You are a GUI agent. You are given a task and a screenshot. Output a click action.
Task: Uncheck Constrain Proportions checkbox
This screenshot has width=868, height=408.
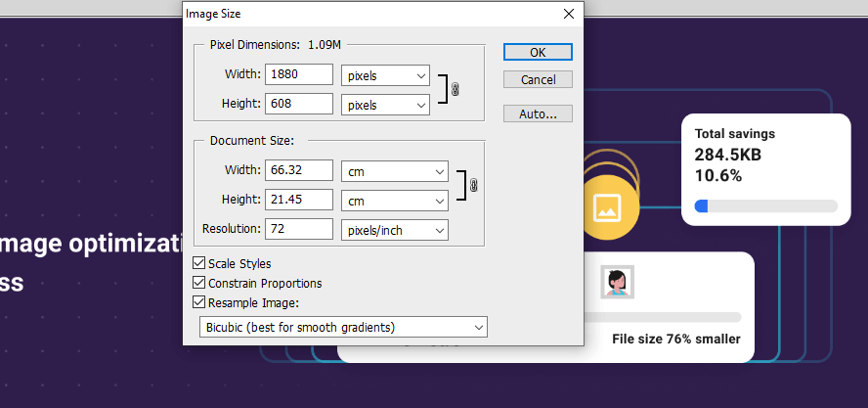pos(198,283)
